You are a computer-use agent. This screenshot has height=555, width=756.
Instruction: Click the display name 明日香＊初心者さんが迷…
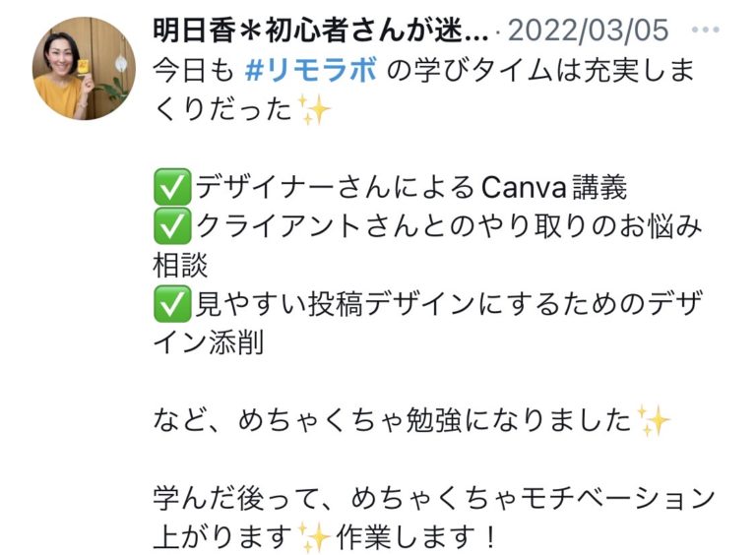click(321, 30)
